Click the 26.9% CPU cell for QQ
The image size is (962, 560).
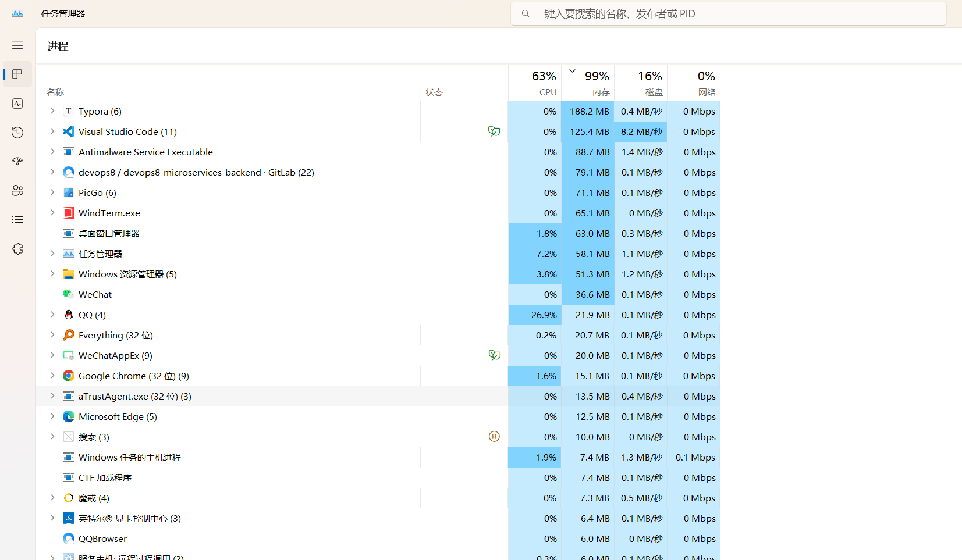pos(535,315)
